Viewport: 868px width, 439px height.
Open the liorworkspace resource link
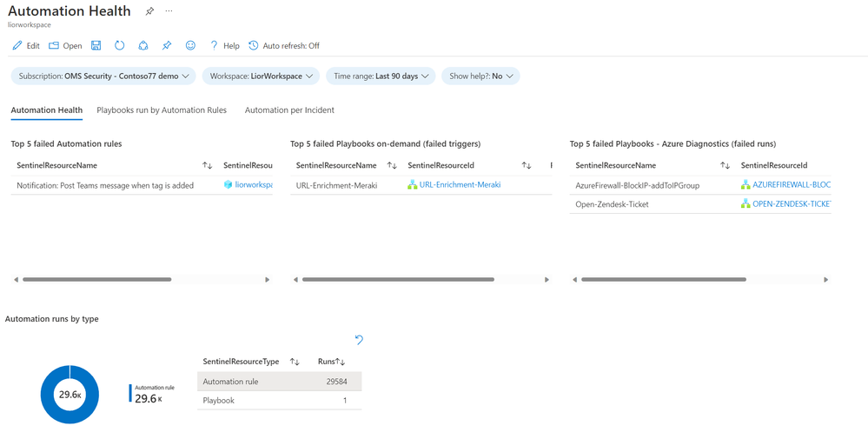[254, 185]
